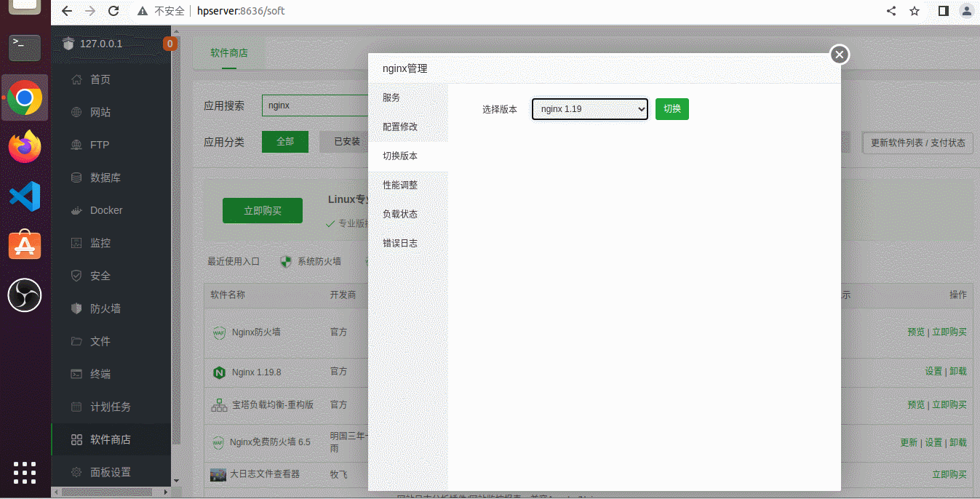Click 立即购买 in 大日志文件查看器 row

949,474
